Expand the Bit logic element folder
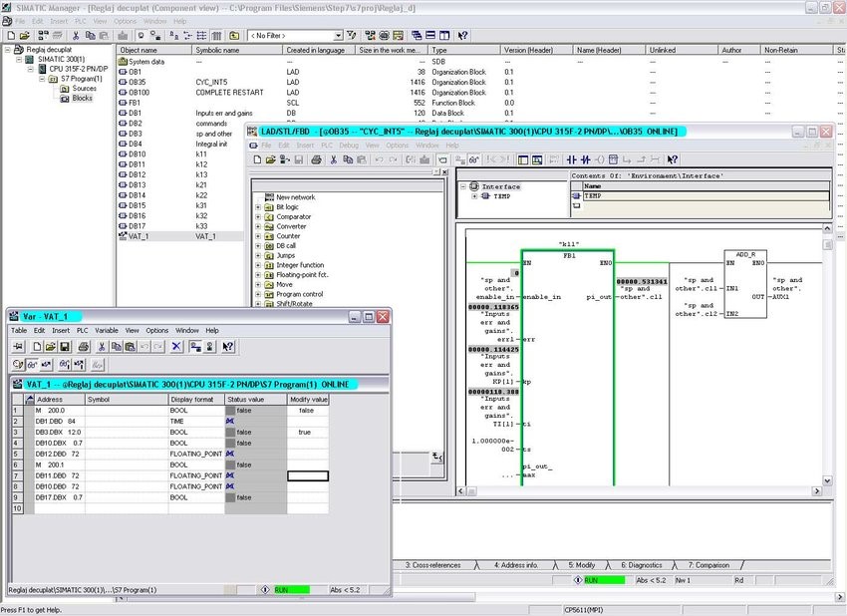 pos(258,207)
